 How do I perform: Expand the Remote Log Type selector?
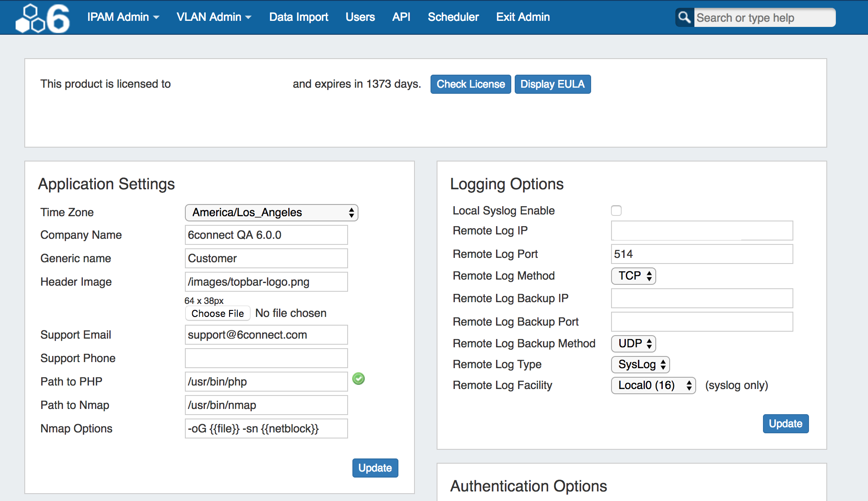pyautogui.click(x=640, y=364)
